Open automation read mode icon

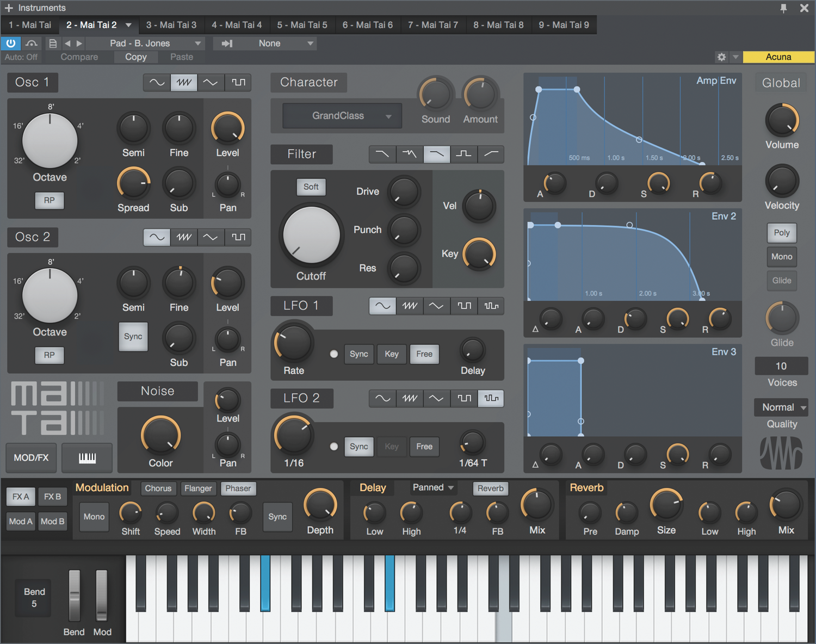[x=32, y=43]
